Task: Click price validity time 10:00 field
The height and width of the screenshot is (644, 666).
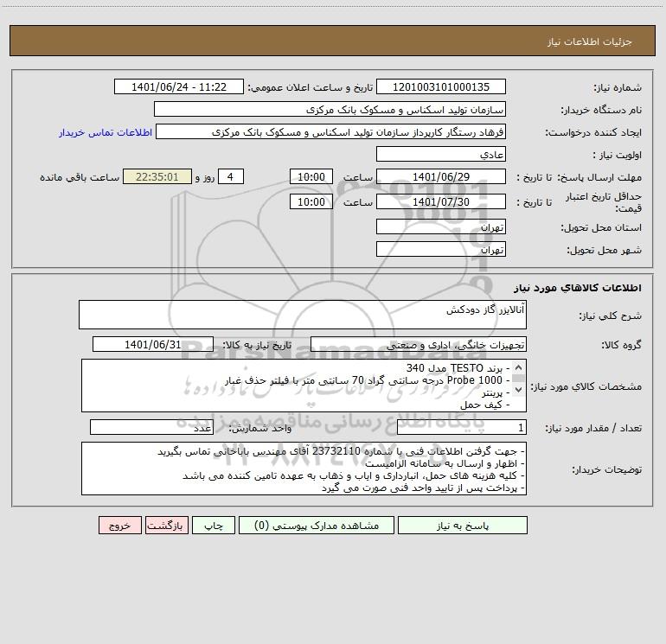Action: pos(311,201)
